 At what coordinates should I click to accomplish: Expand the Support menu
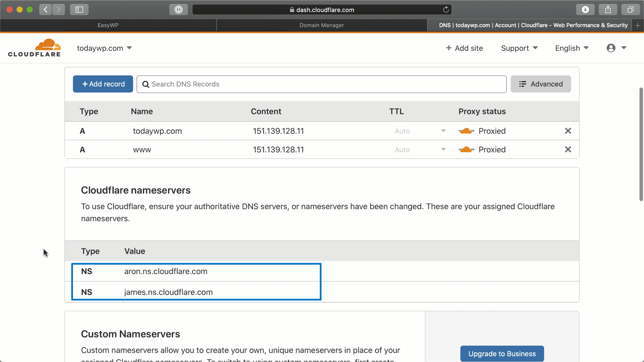pos(519,48)
